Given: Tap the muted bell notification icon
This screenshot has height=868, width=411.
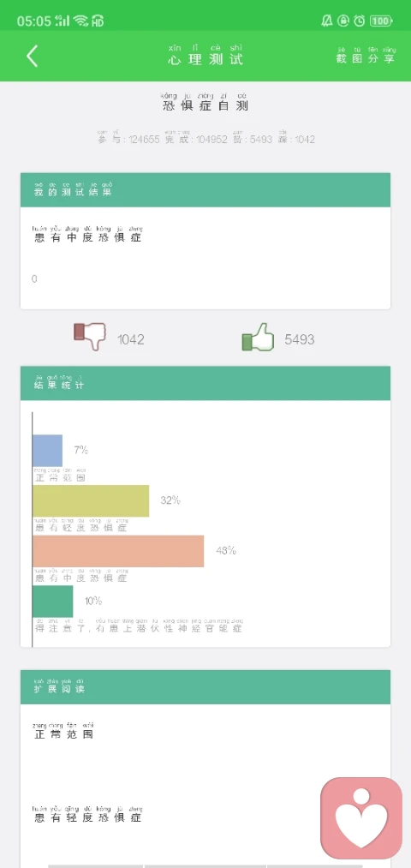Looking at the screenshot, I should point(327,21).
